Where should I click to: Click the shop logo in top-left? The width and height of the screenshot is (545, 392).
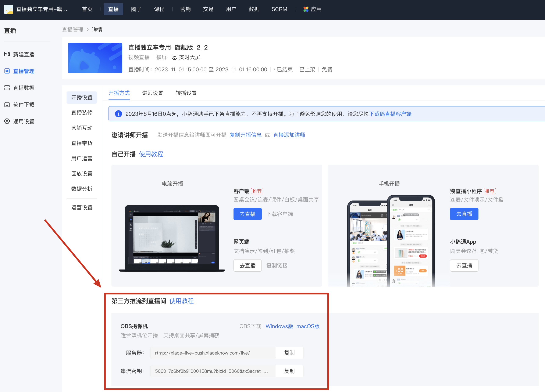(9, 9)
